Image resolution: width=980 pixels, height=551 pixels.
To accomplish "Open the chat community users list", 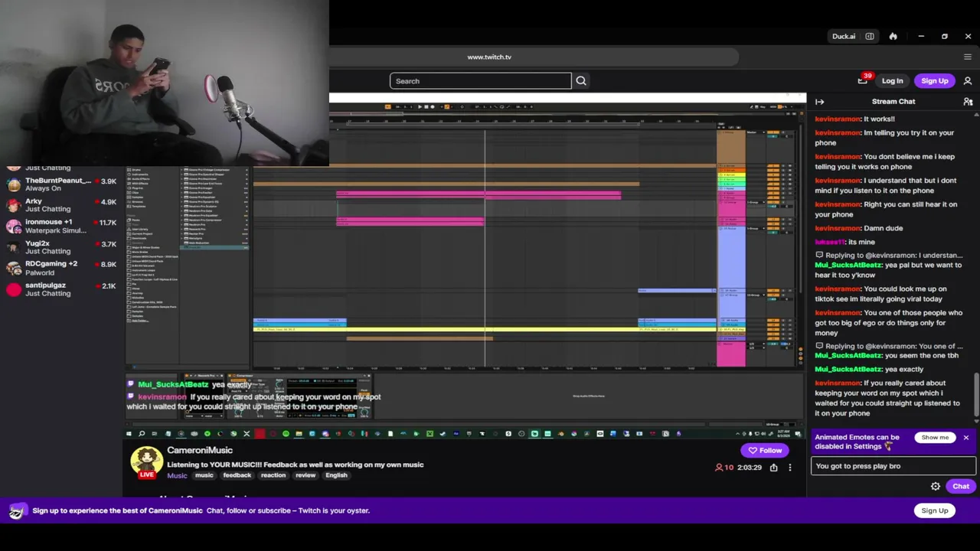I will coord(968,102).
